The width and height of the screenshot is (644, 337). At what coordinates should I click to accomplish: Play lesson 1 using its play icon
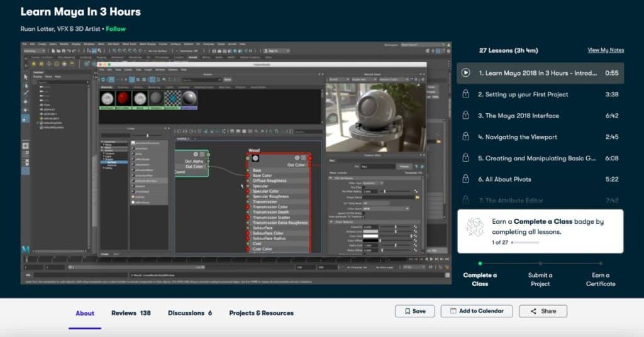465,73
